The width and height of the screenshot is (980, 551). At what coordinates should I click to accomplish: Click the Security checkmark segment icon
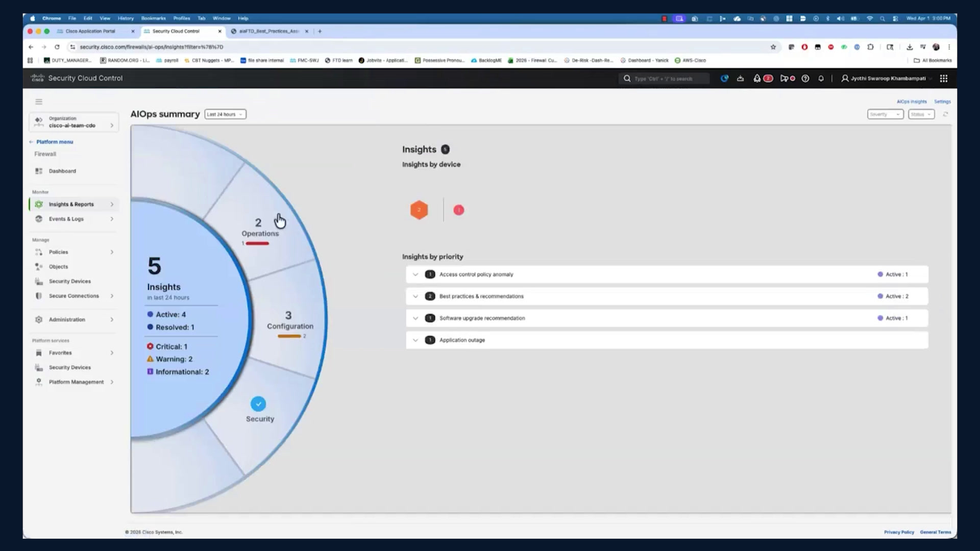coord(258,404)
